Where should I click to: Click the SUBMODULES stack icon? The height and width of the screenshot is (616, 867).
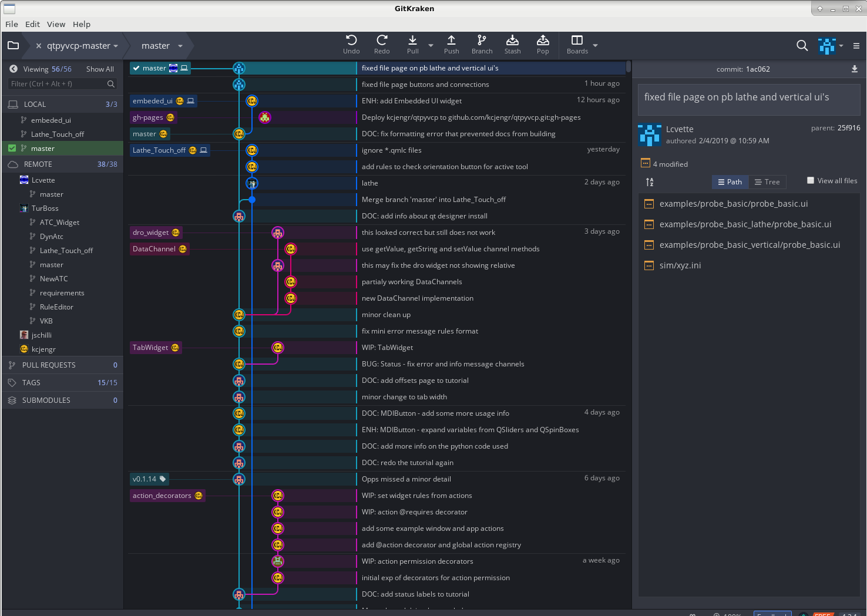(x=12, y=400)
